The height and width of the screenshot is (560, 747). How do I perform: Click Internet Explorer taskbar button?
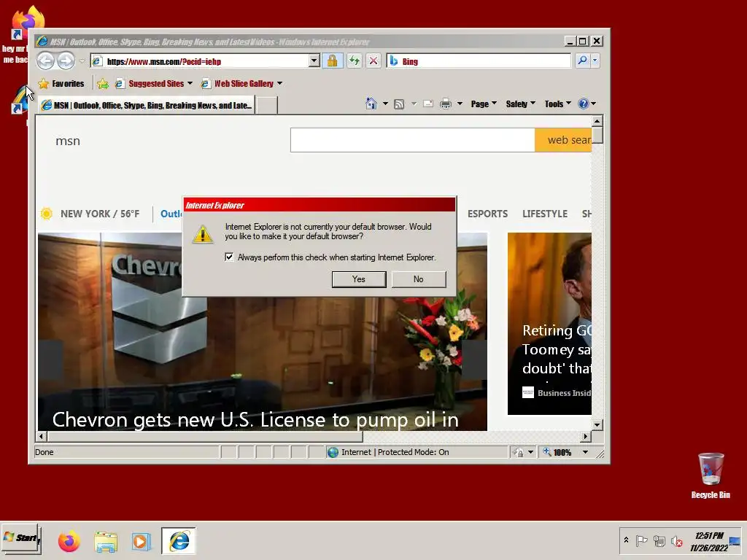click(x=179, y=541)
